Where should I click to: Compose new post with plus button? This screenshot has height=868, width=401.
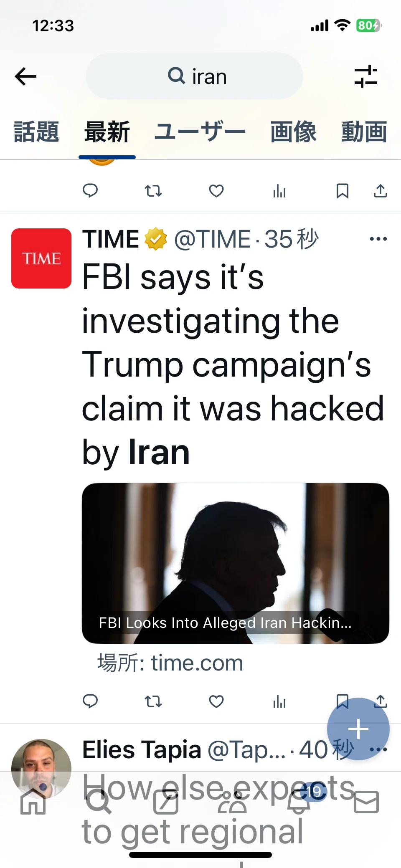(358, 729)
